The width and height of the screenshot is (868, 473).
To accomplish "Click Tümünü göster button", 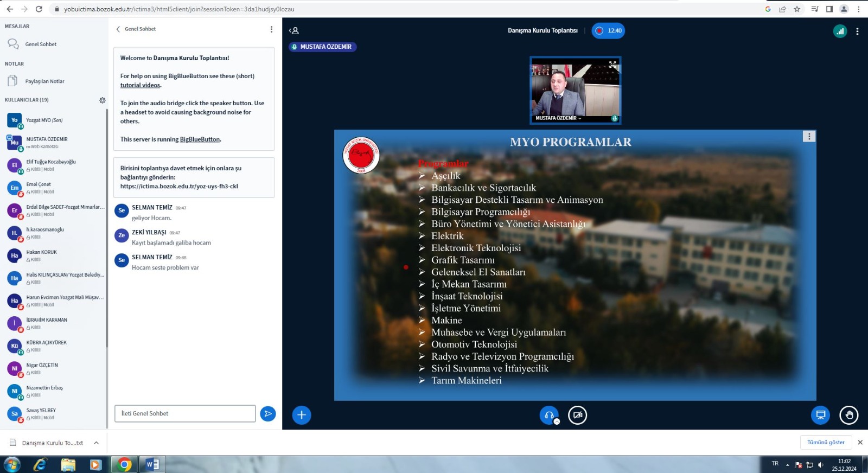I will (x=826, y=442).
